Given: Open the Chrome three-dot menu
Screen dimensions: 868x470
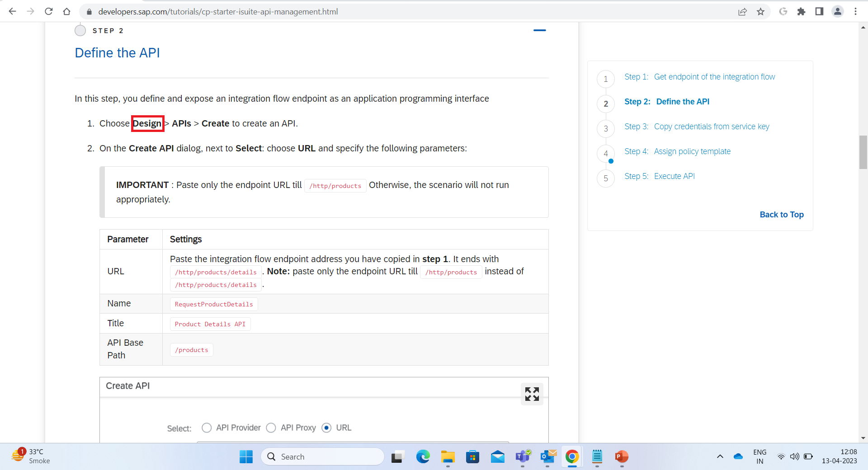Looking at the screenshot, I should pos(856,11).
